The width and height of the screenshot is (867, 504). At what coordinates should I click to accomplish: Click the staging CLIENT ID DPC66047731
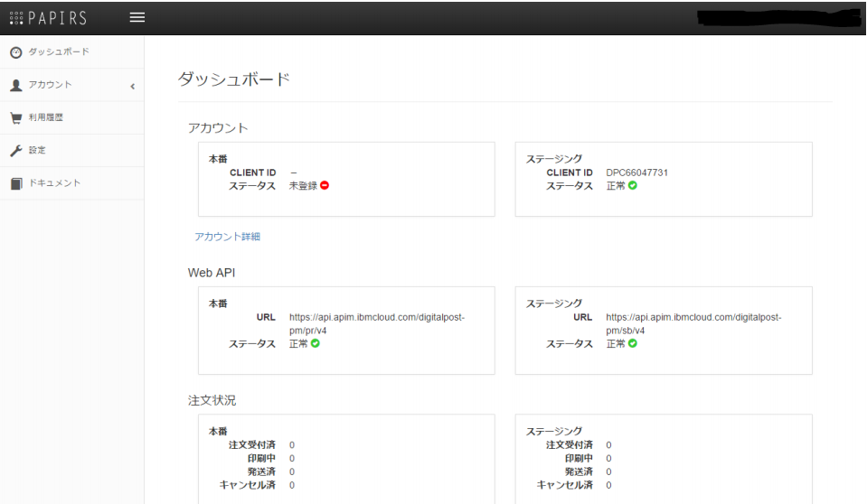point(636,173)
